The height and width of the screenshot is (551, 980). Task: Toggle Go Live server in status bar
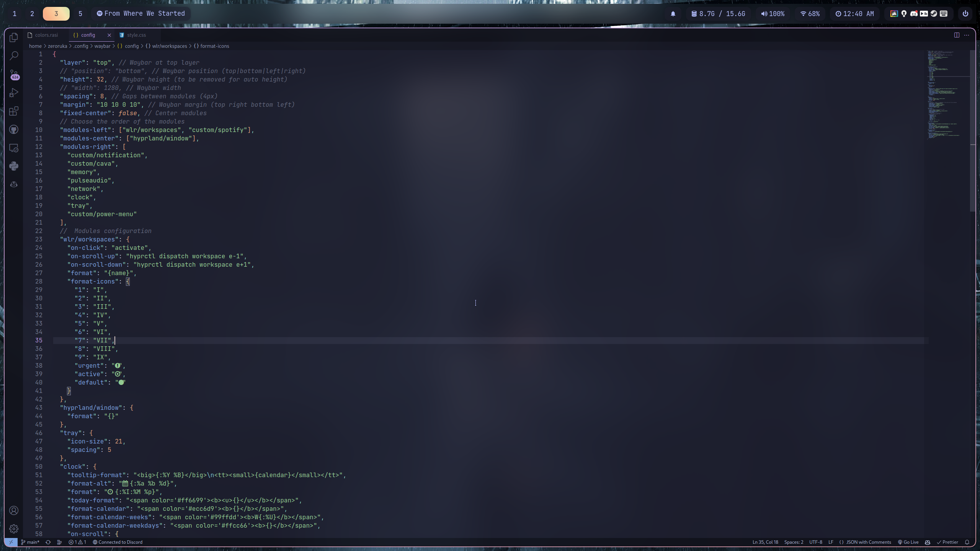tap(908, 542)
